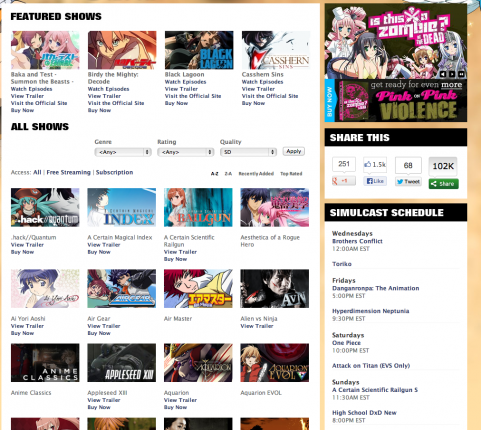Filter access by Subscription
Screen dimensions: 481x430
click(x=114, y=172)
